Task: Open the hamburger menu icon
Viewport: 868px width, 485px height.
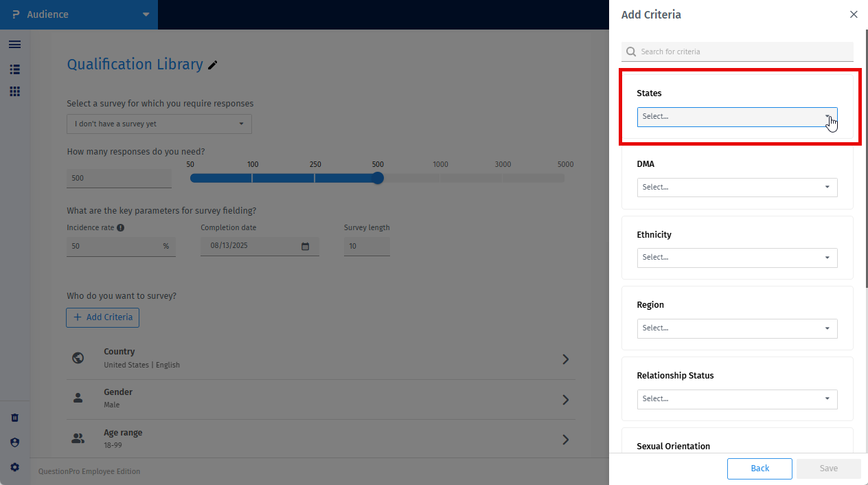Action: 14,45
